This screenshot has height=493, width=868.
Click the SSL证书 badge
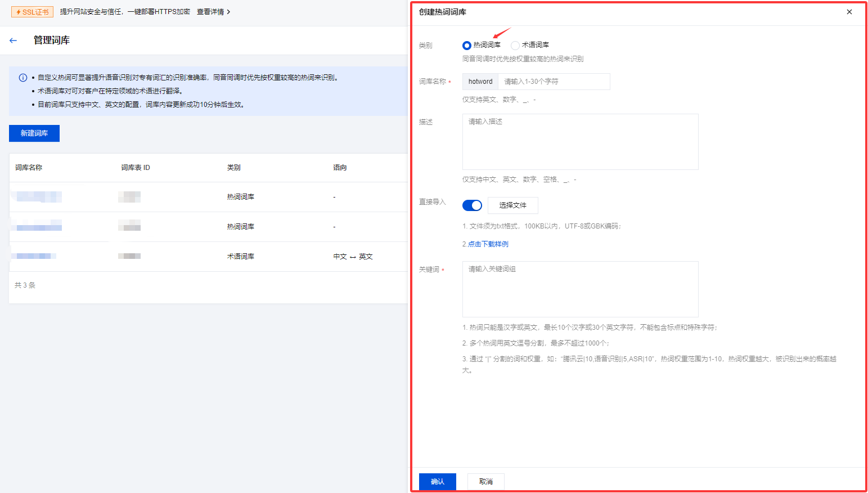point(33,12)
